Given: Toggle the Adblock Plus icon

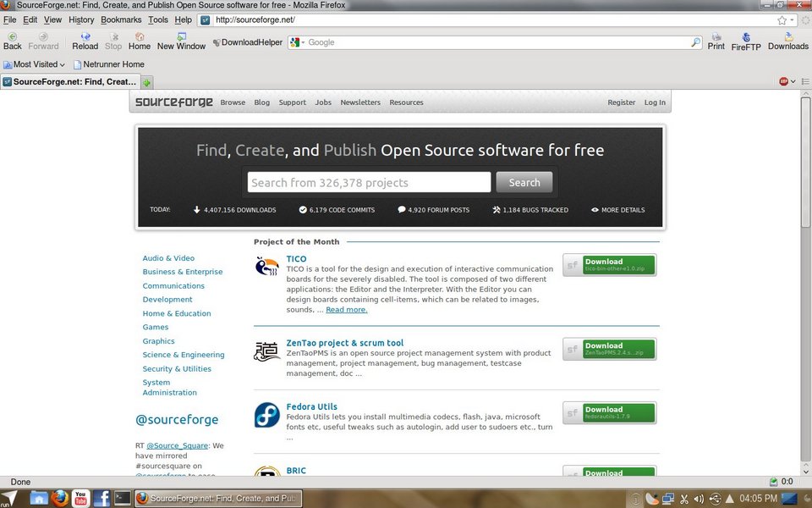Looking at the screenshot, I should pyautogui.click(x=784, y=81).
